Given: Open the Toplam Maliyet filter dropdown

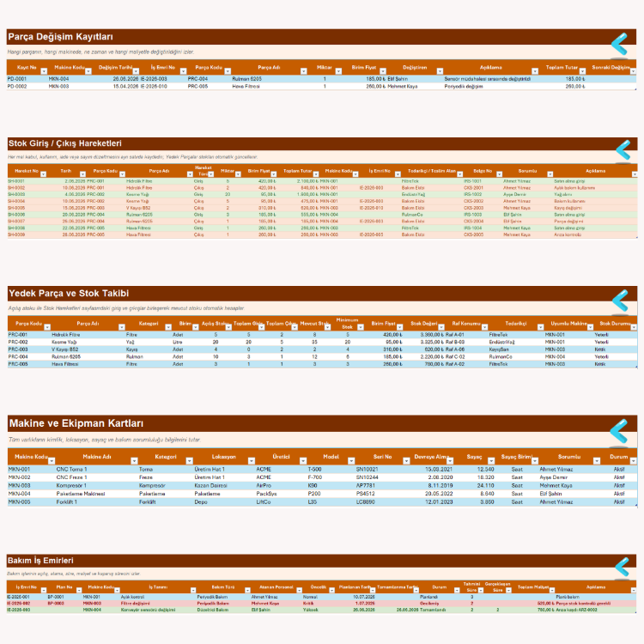Looking at the screenshot, I should (x=552, y=590).
